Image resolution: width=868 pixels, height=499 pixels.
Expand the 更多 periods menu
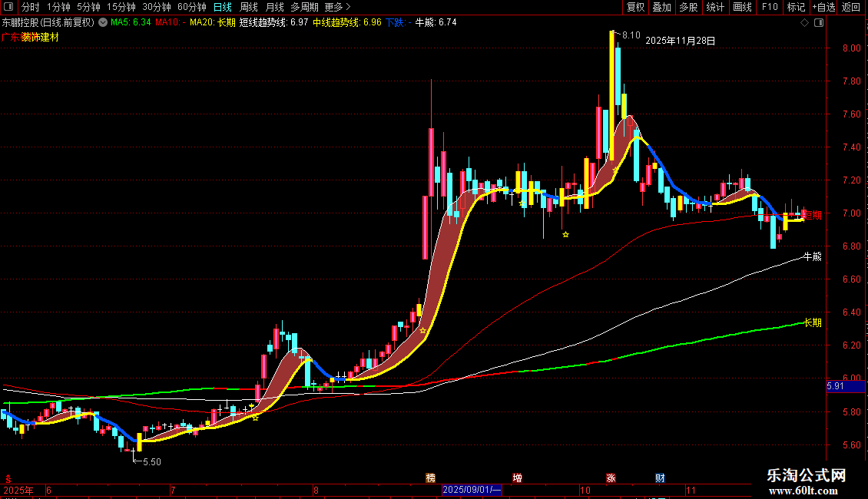[338, 7]
